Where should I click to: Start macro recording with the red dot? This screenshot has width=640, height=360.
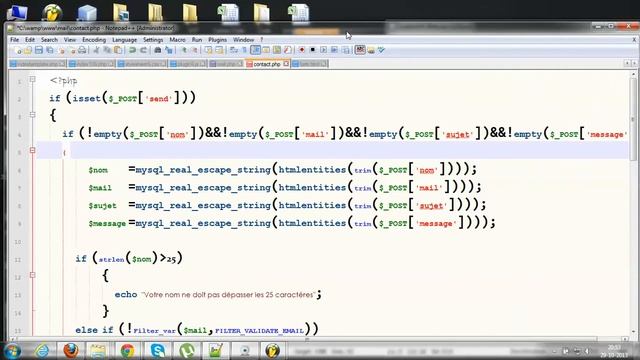[302, 50]
